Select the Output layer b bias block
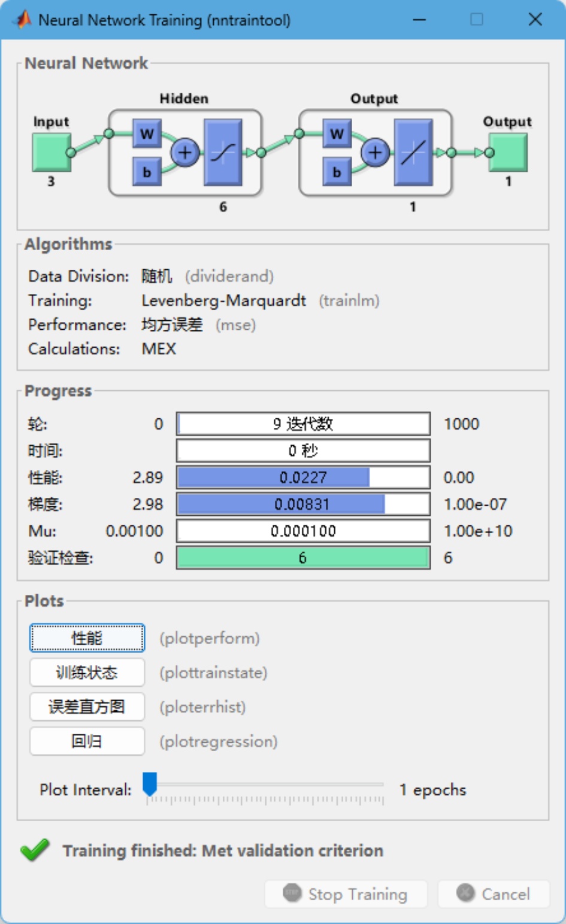Viewport: 566px width, 924px height. (337, 172)
